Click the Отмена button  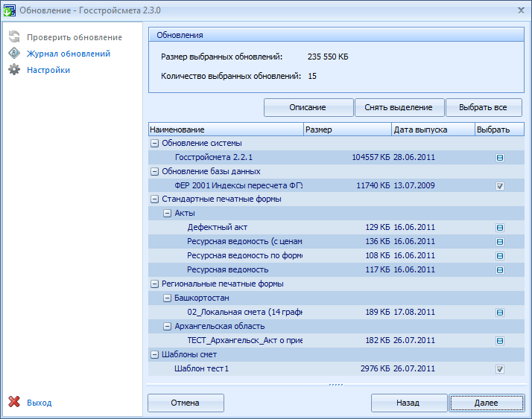click(x=186, y=403)
